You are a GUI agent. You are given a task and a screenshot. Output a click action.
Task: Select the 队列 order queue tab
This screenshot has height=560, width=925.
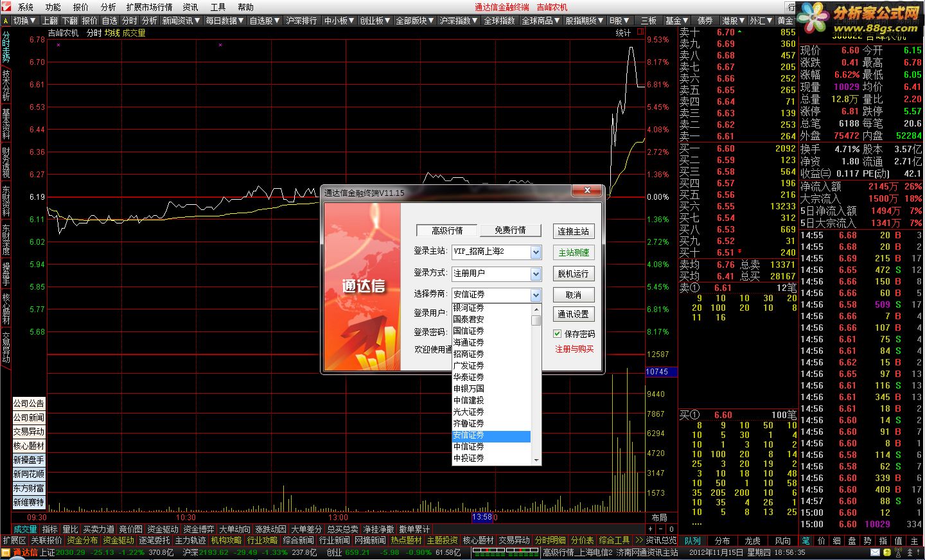pyautogui.click(x=692, y=541)
